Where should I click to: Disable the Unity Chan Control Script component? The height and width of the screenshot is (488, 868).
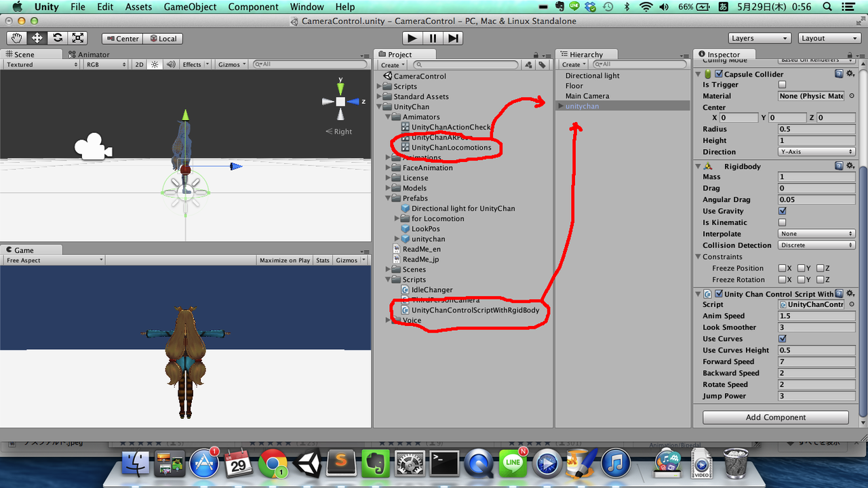click(719, 294)
